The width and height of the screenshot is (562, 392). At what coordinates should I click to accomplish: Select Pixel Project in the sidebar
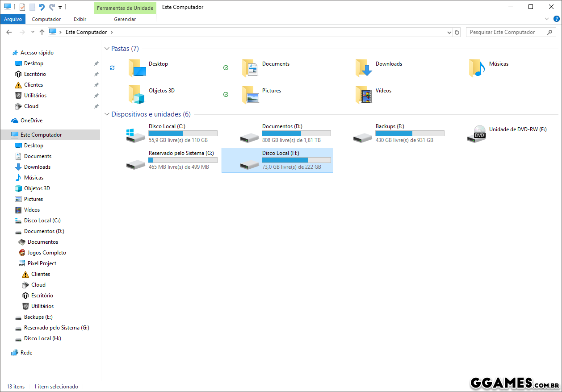(x=42, y=263)
